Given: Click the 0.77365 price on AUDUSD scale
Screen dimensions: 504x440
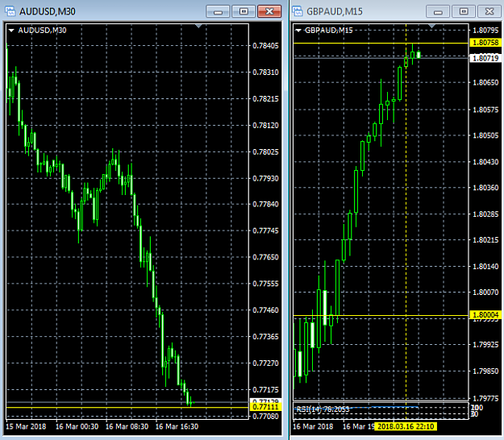Looking at the screenshot, I should 265,337.
